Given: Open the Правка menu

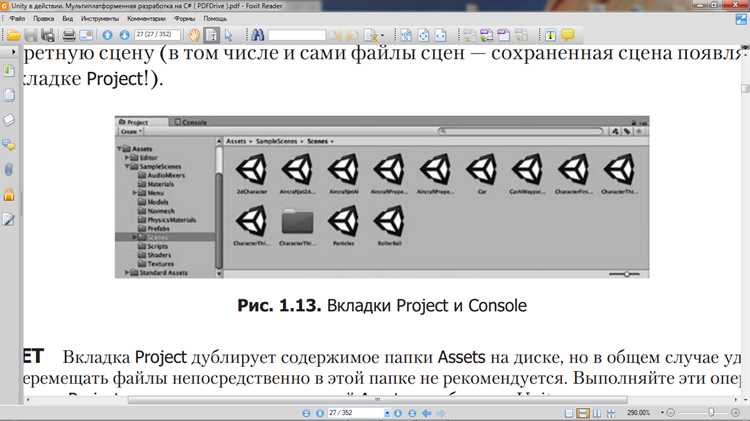Looking at the screenshot, I should click(x=44, y=19).
